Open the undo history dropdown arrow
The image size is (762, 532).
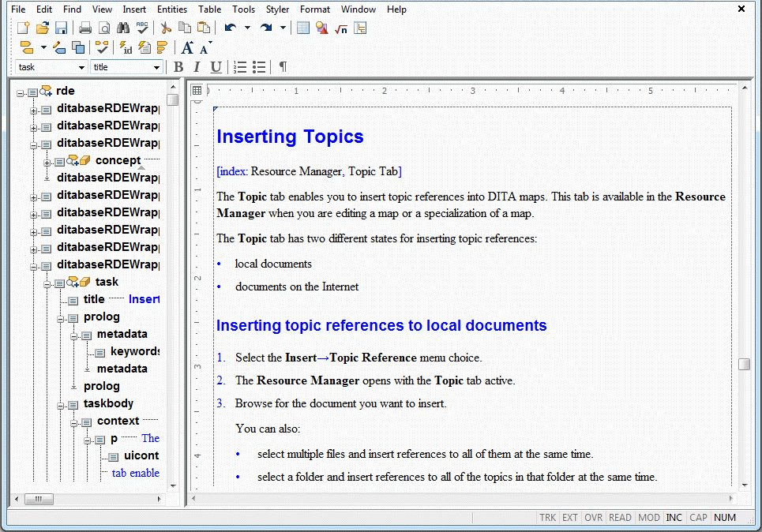[247, 28]
